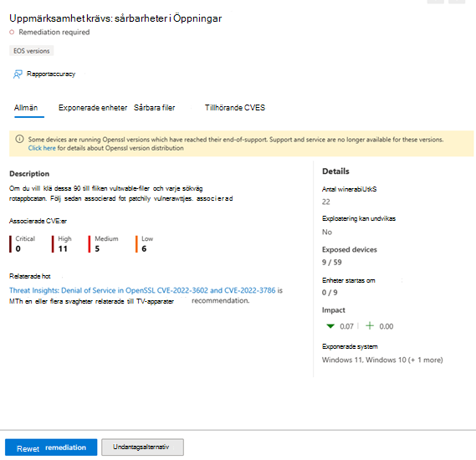
Task: Switch to the Sårbara filer tab
Action: click(x=155, y=108)
